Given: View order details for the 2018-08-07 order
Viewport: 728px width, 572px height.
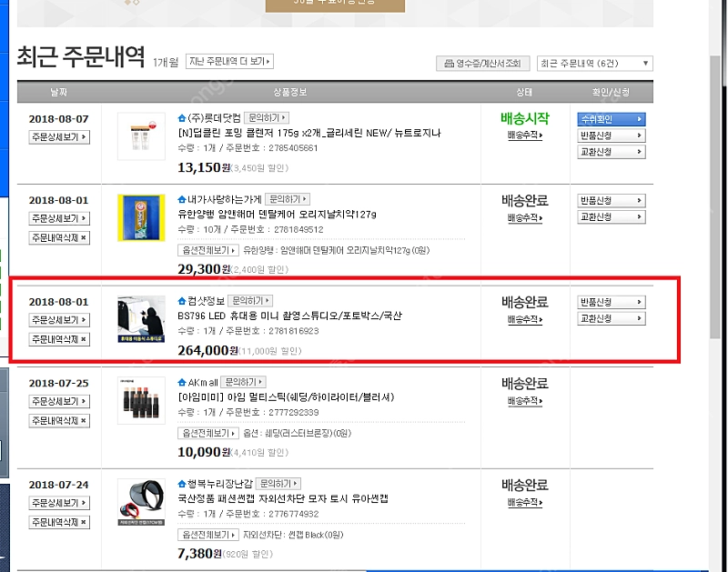Looking at the screenshot, I should pyautogui.click(x=59, y=136).
